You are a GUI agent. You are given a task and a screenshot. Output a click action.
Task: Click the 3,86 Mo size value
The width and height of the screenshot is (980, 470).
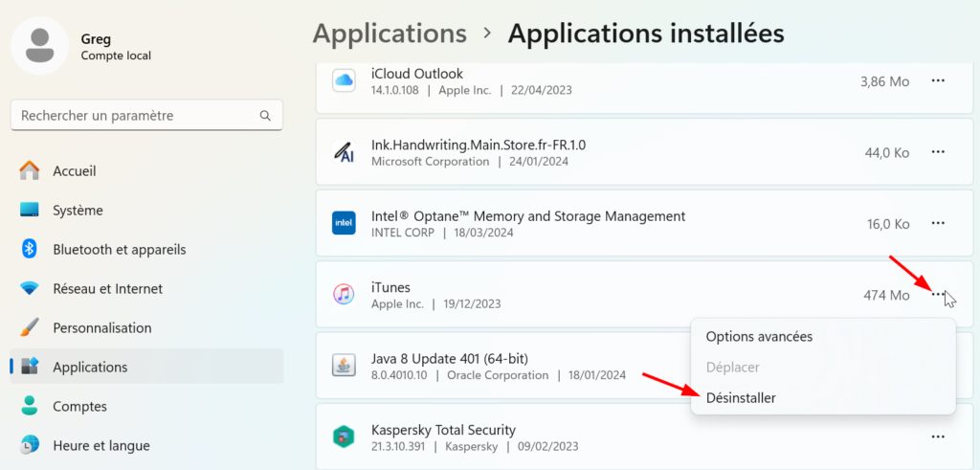coord(885,81)
